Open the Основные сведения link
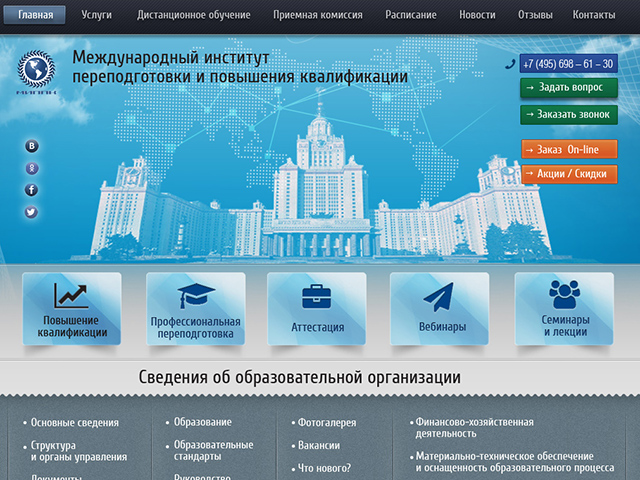The image size is (640, 480). click(x=75, y=422)
